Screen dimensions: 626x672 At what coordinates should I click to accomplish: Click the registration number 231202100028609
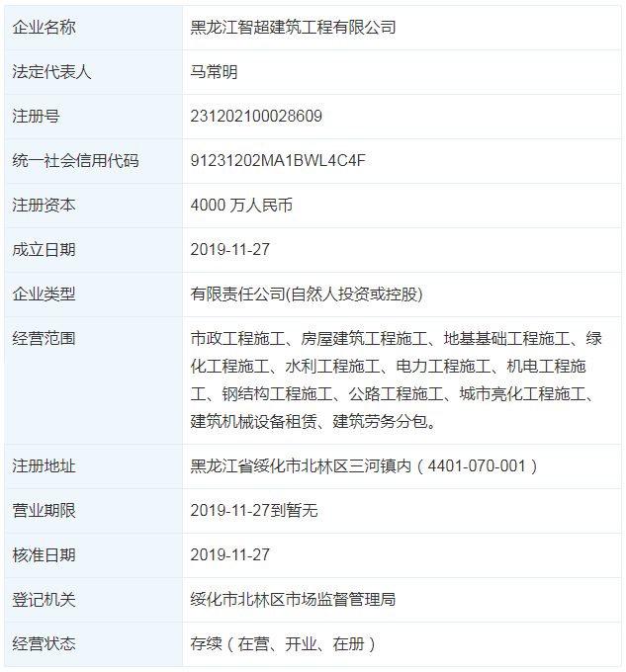(x=255, y=117)
